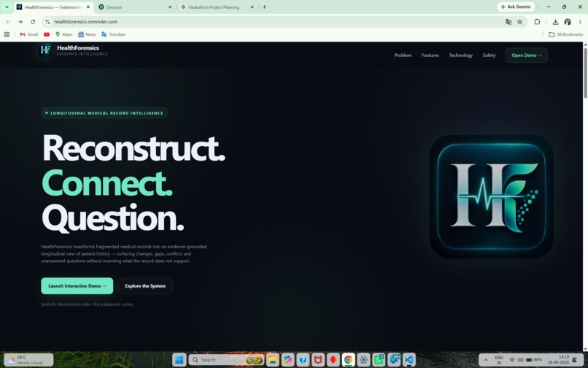
Task: Click Explore the System button
Action: pyautogui.click(x=145, y=285)
